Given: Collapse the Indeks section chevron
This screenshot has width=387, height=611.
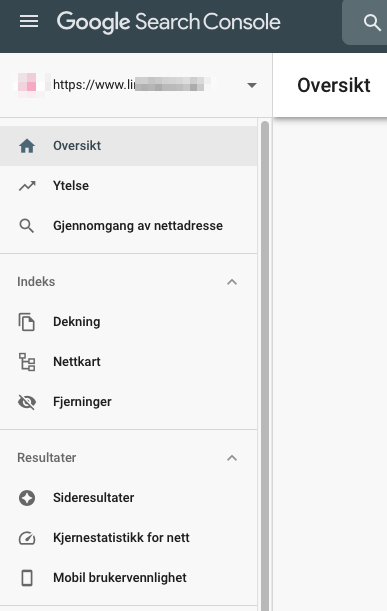Looking at the screenshot, I should tap(232, 282).
